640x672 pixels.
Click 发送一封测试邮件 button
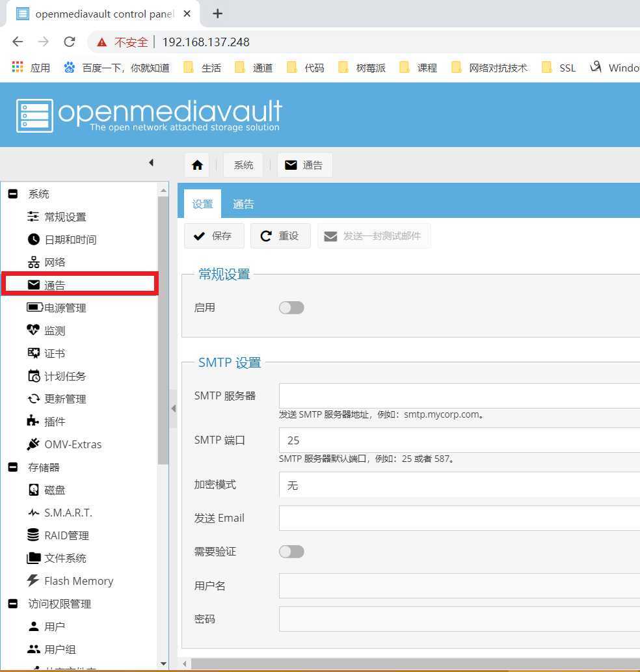[373, 235]
